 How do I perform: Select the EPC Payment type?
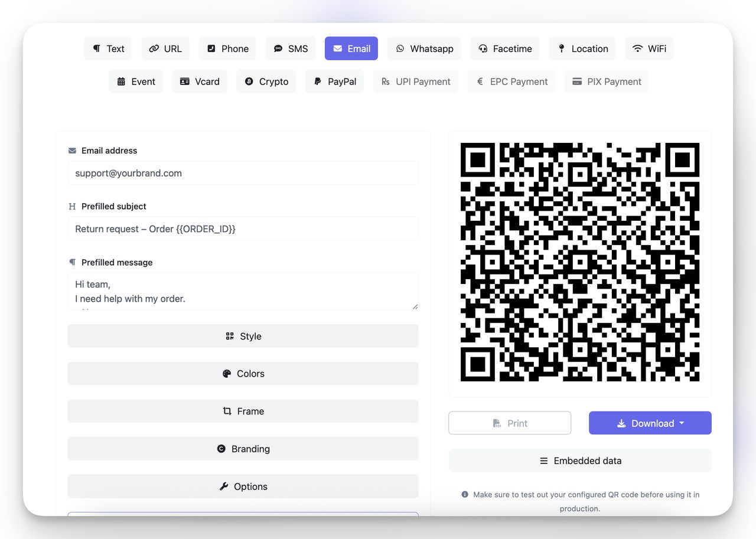pyautogui.click(x=511, y=81)
